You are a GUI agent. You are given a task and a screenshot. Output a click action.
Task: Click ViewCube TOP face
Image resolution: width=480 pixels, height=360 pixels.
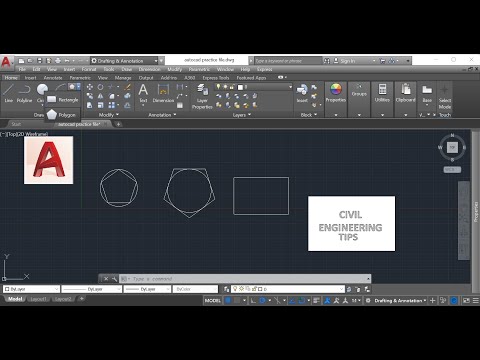point(452,147)
